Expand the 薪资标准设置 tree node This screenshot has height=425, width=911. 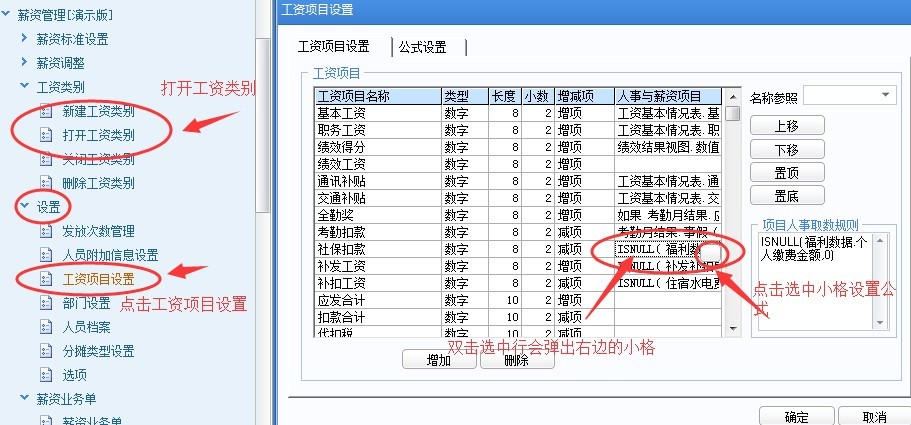tap(24, 39)
